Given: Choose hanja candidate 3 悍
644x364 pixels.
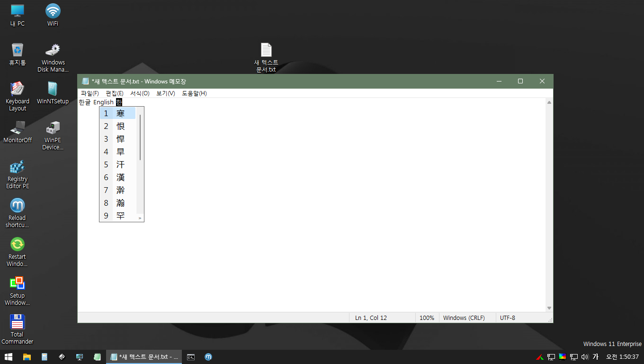Looking at the screenshot, I should [117, 139].
